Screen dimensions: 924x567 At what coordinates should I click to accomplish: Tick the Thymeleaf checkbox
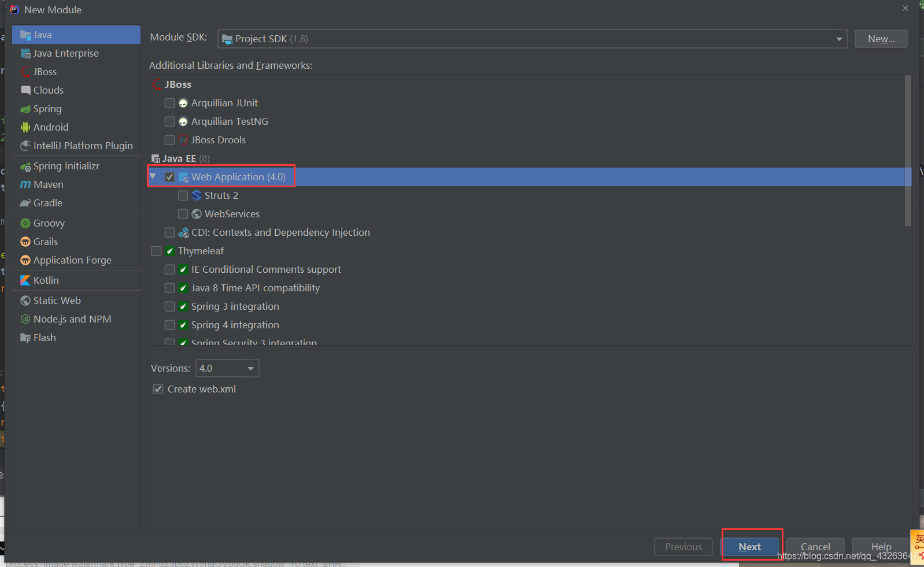tap(156, 251)
